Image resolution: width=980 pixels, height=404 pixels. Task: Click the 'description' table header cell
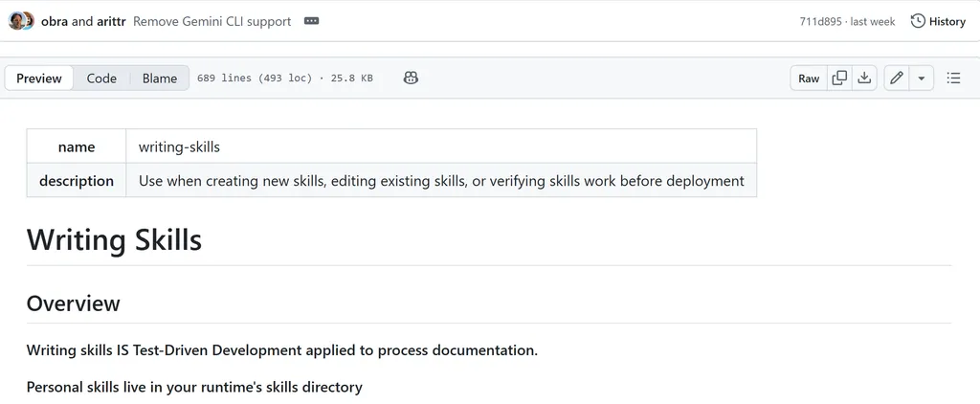77,181
